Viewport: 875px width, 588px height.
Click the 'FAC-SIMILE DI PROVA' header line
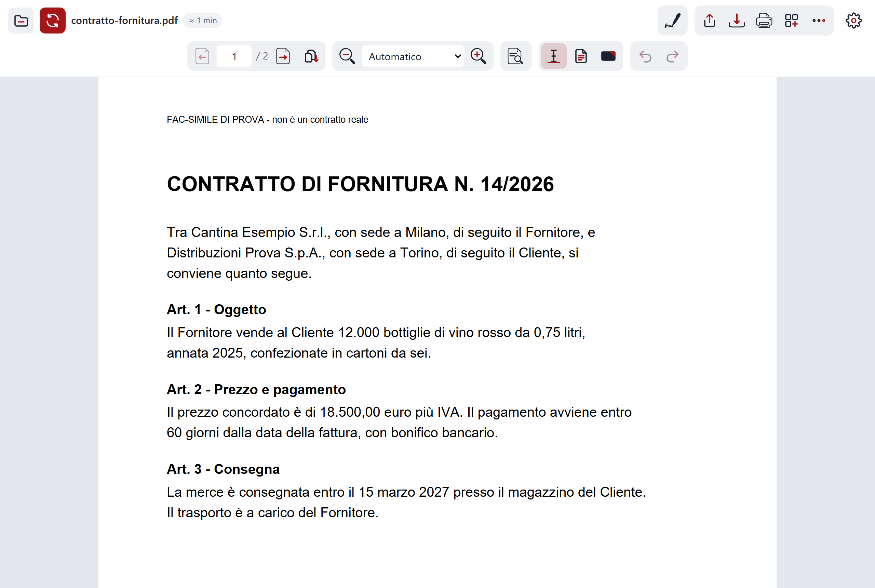[x=267, y=120]
